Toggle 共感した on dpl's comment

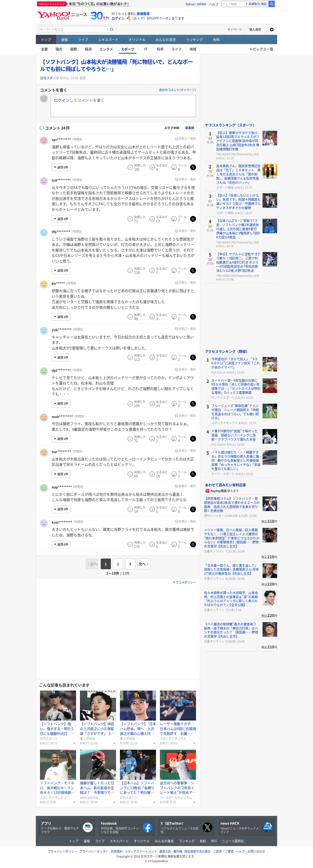[137, 404]
